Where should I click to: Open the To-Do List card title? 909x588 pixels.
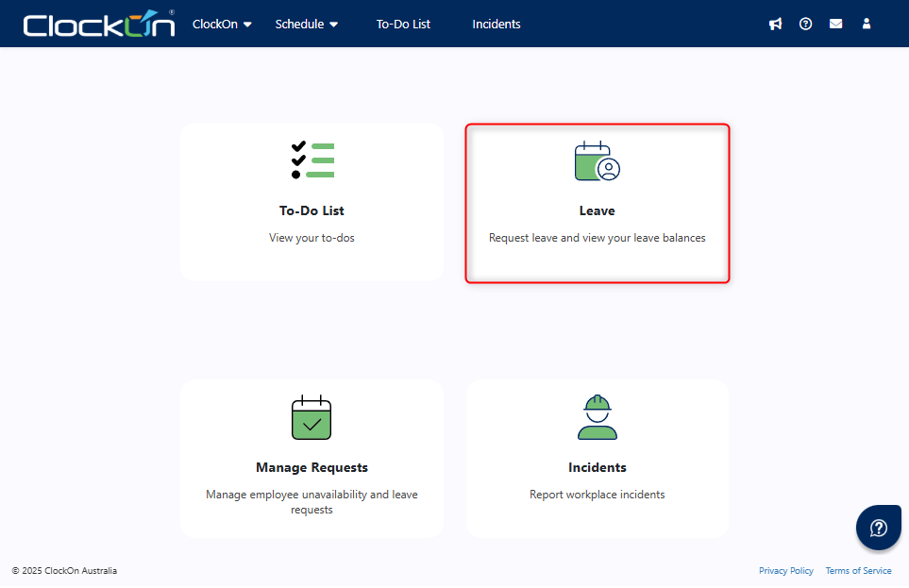coord(311,210)
